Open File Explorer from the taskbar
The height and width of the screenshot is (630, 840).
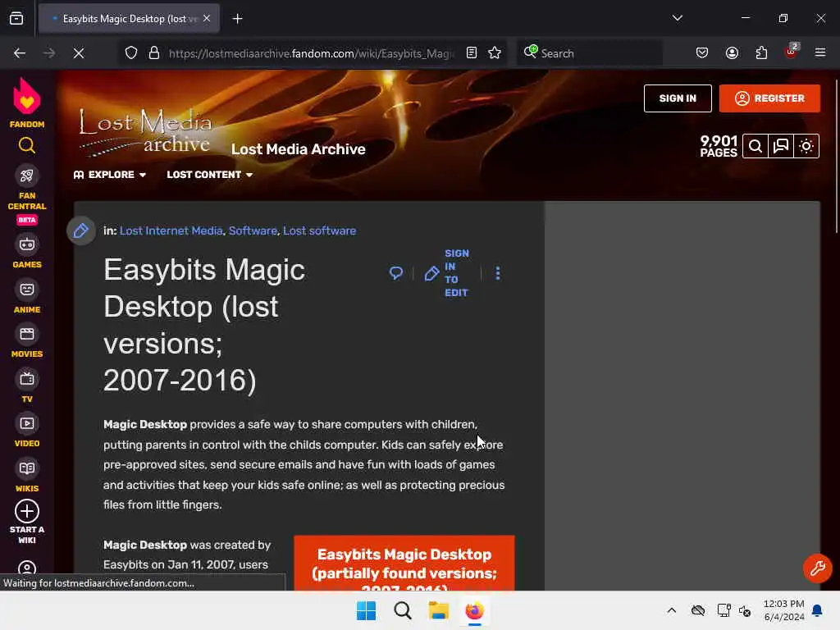point(438,610)
